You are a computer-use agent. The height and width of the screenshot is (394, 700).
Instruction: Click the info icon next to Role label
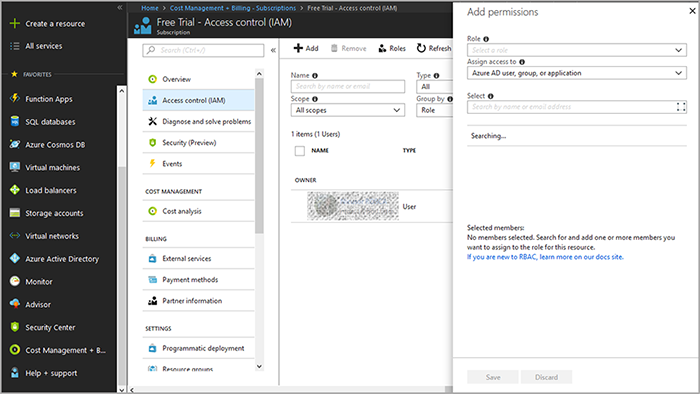[x=486, y=39]
